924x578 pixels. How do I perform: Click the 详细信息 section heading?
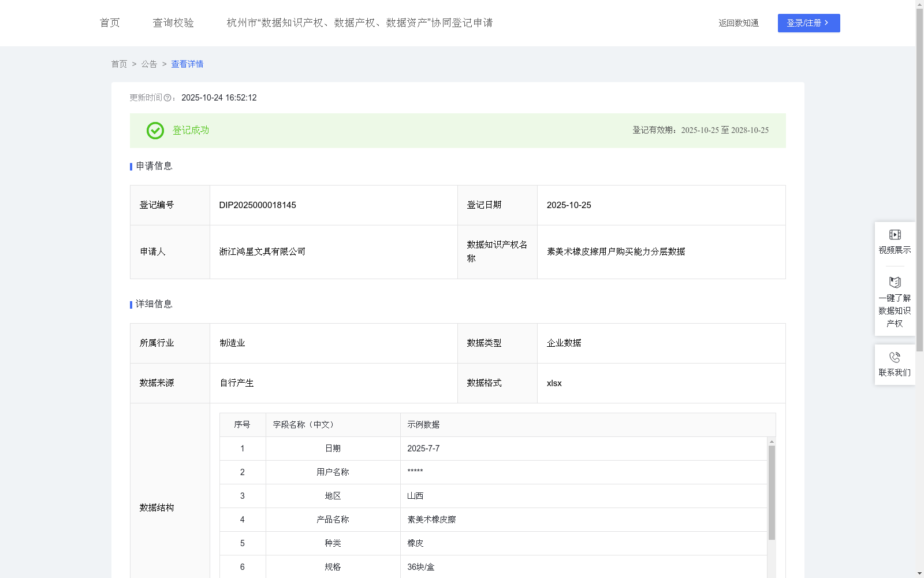coord(154,305)
